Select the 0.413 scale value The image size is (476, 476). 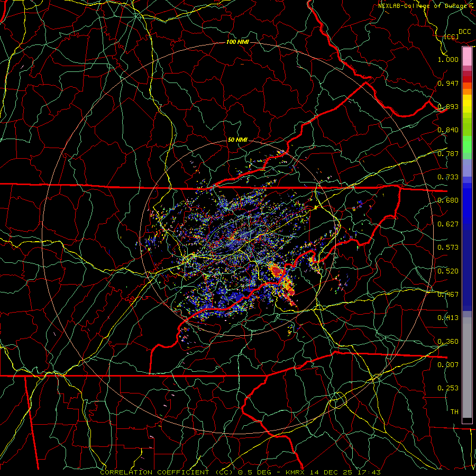click(x=448, y=318)
